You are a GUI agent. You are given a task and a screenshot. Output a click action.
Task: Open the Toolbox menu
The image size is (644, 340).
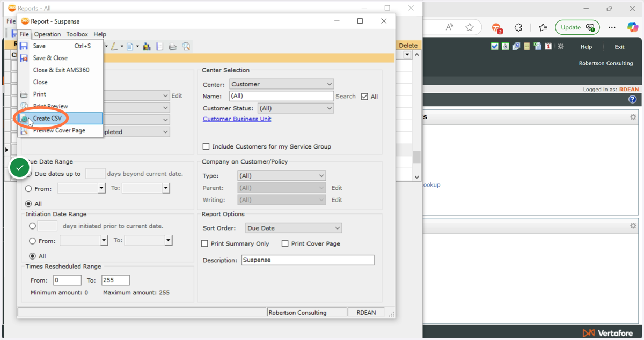click(x=77, y=34)
